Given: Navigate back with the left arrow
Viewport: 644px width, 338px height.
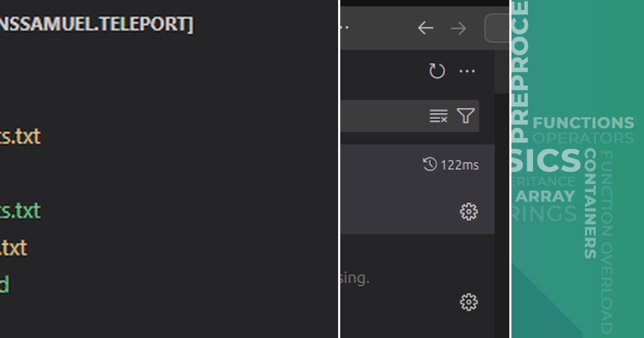Looking at the screenshot, I should (x=426, y=28).
